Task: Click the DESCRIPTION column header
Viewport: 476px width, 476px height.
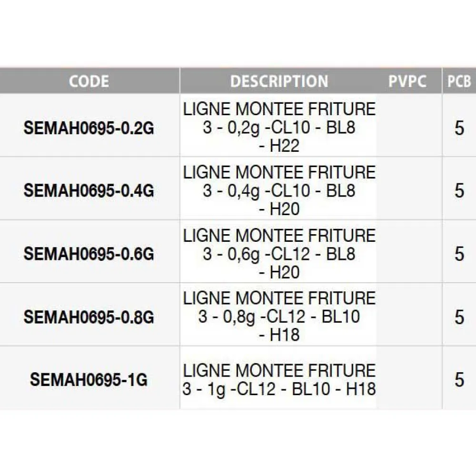Action: (x=279, y=81)
